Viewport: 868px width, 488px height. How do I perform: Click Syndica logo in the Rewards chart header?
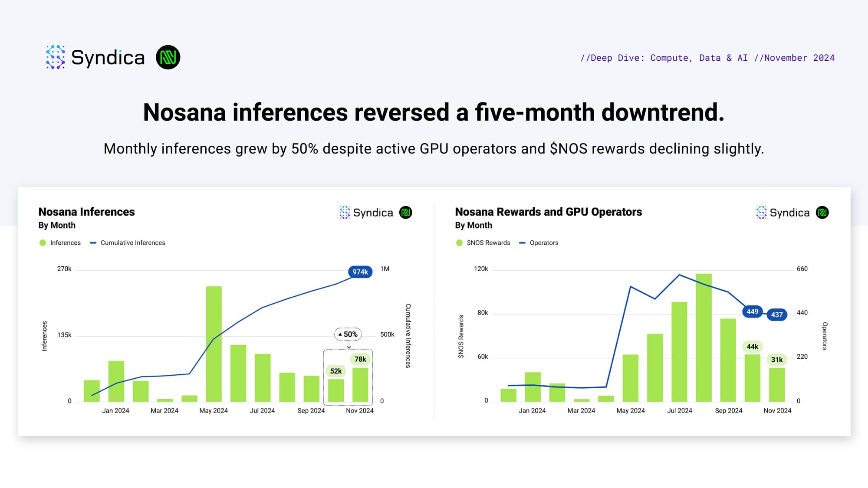click(x=783, y=213)
